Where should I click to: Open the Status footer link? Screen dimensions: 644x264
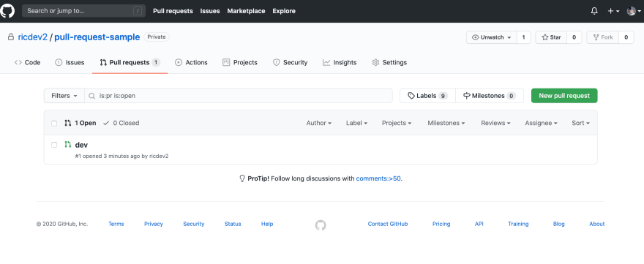click(x=233, y=224)
